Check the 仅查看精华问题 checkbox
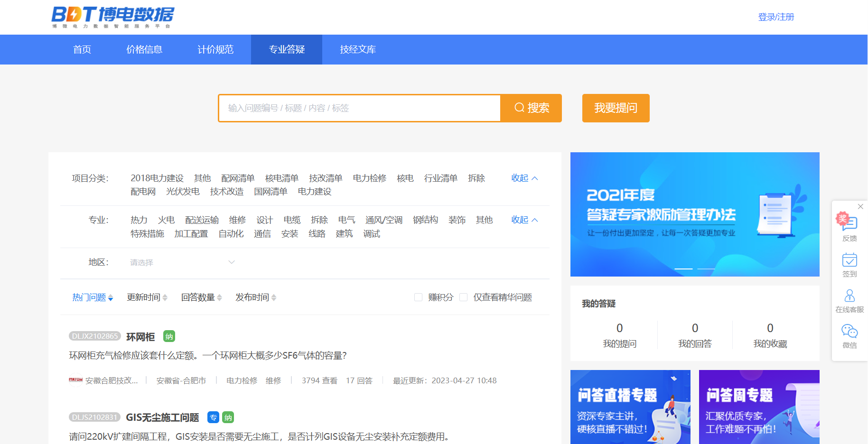Image resolution: width=868 pixels, height=444 pixels. point(464,297)
